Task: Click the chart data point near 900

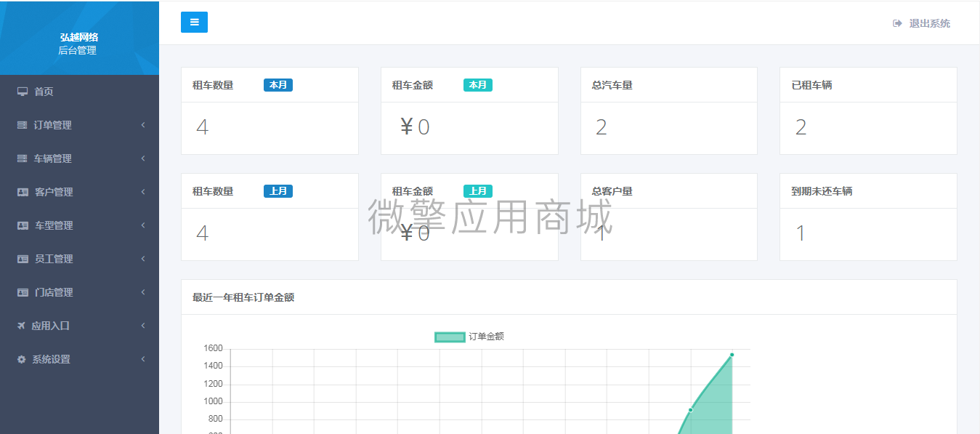Action: point(690,410)
